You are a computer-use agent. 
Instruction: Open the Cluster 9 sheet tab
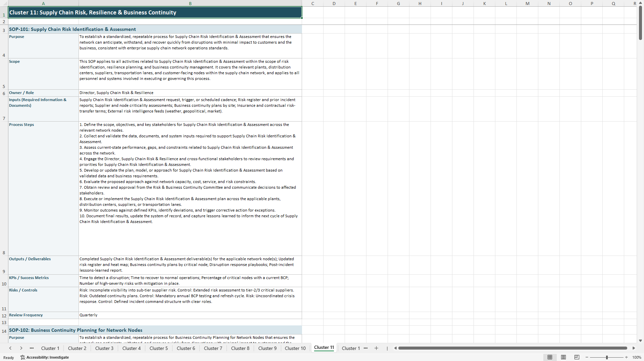click(x=267, y=348)
